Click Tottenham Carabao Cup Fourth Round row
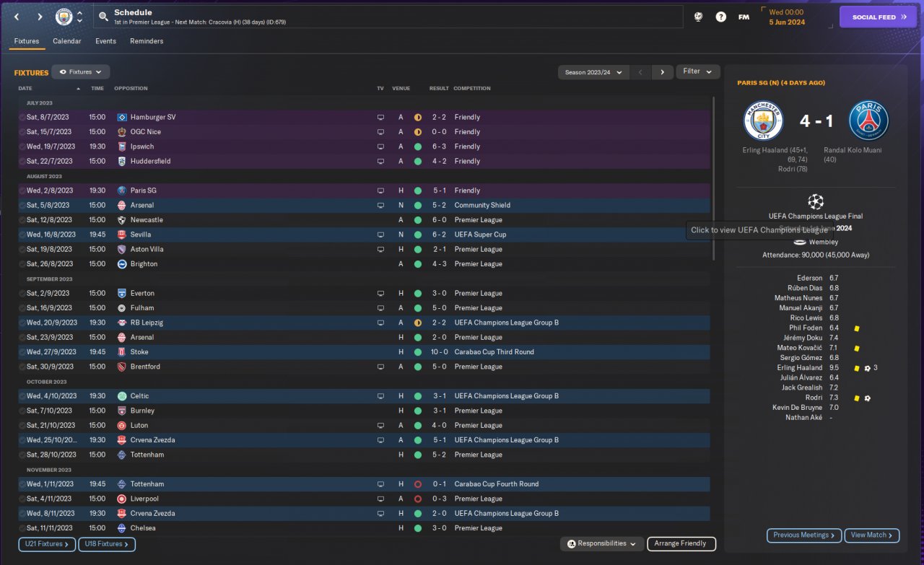This screenshot has height=565, width=924. (x=364, y=484)
